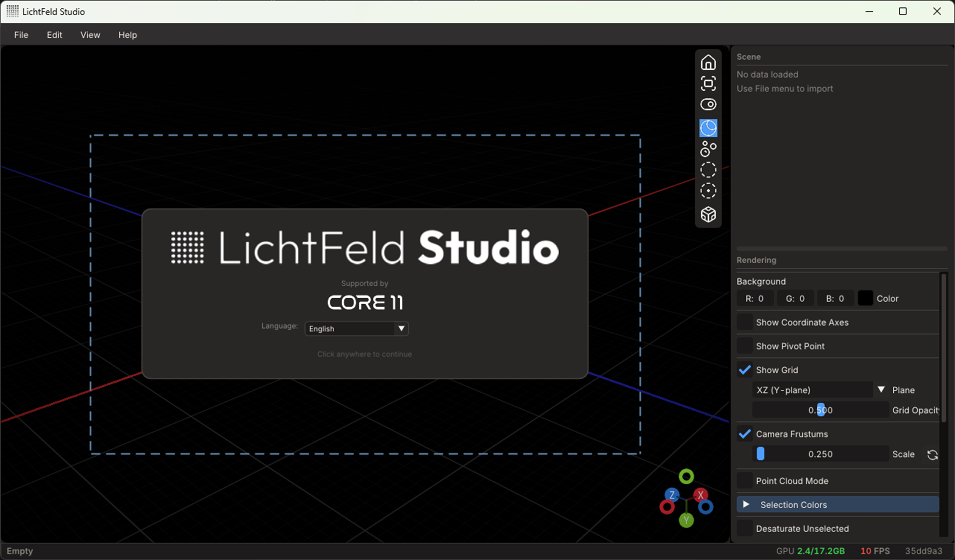Reset camera frustum scale with refresh icon

point(932,454)
